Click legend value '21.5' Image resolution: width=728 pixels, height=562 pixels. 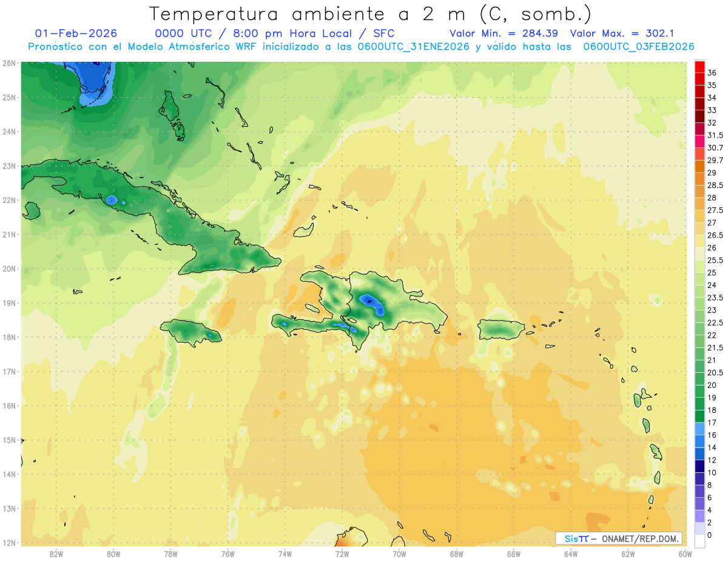click(x=715, y=347)
